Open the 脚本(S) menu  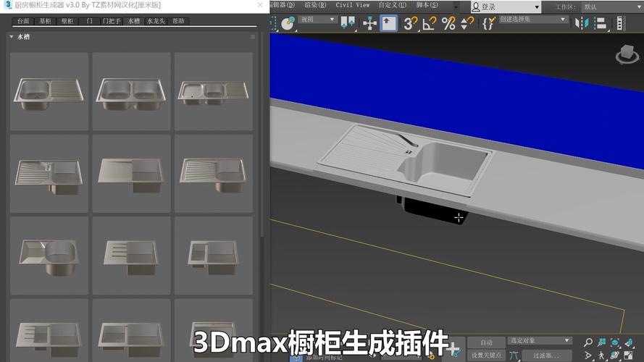pyautogui.click(x=427, y=5)
